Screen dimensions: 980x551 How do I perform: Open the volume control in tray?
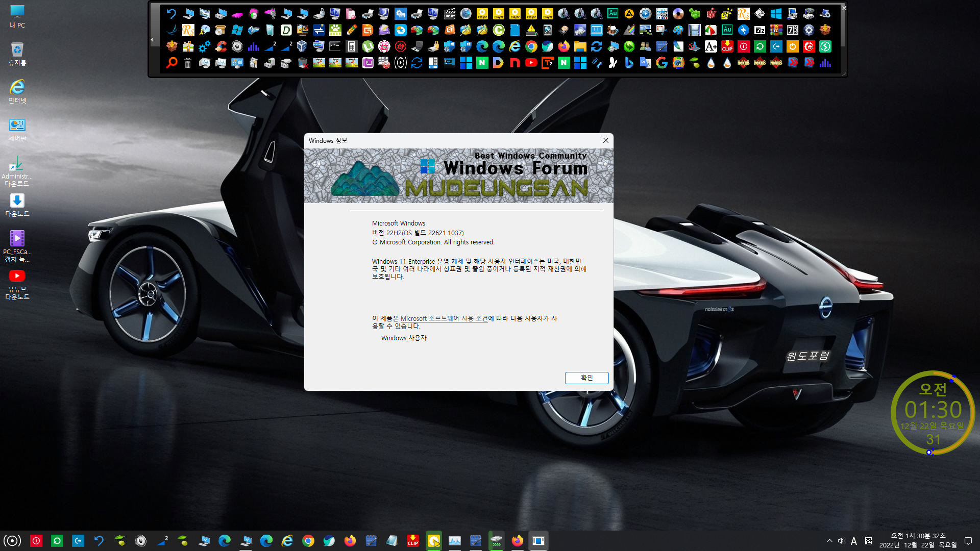coord(841,541)
